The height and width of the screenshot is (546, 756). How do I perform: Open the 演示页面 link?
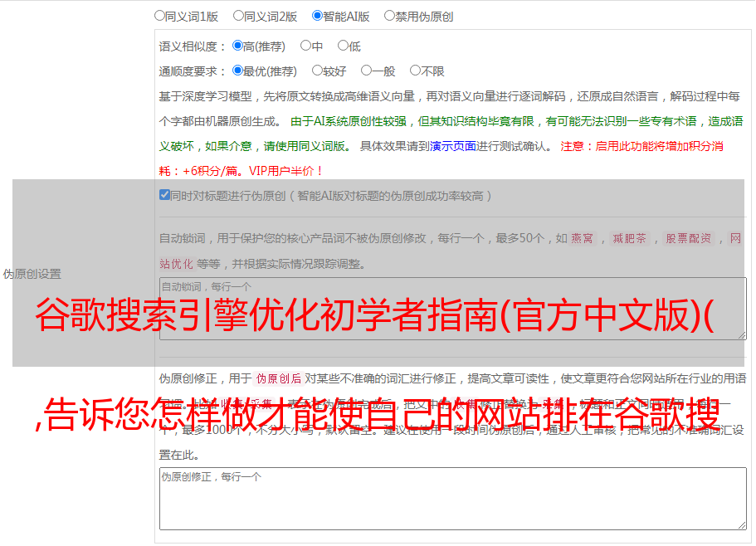click(453, 146)
